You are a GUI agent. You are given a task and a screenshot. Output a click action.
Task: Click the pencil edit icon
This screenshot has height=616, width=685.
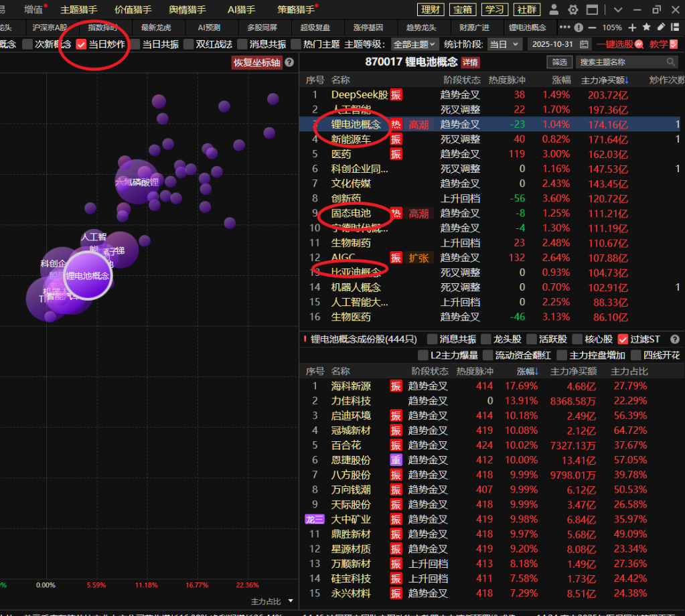pyautogui.click(x=661, y=27)
